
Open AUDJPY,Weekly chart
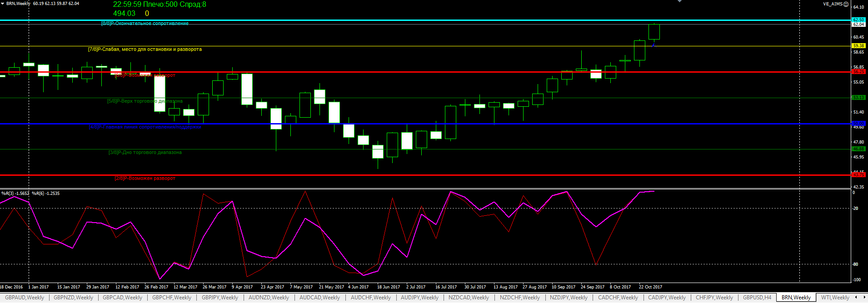point(419,298)
